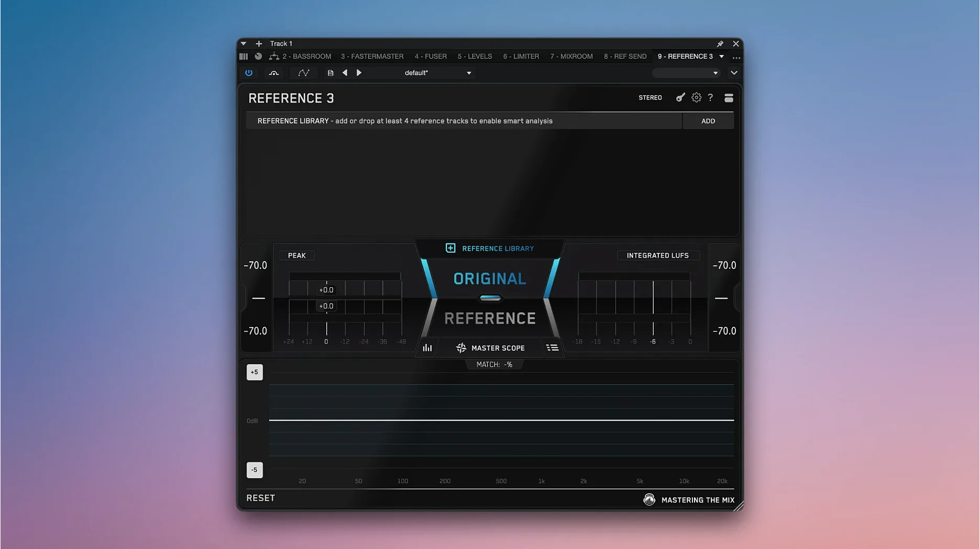Click the guitar icon in plugin header
Viewport: 980px width, 549px height.
tap(680, 97)
